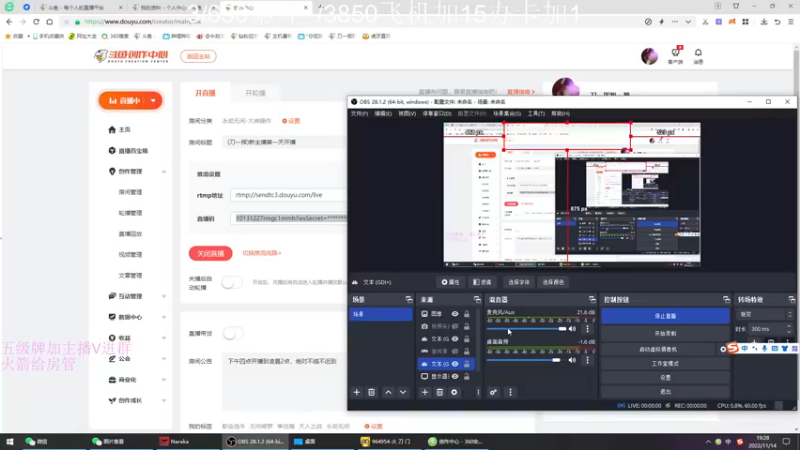
Task: Open advanced audio properties gears in mixer
Action: (x=493, y=392)
